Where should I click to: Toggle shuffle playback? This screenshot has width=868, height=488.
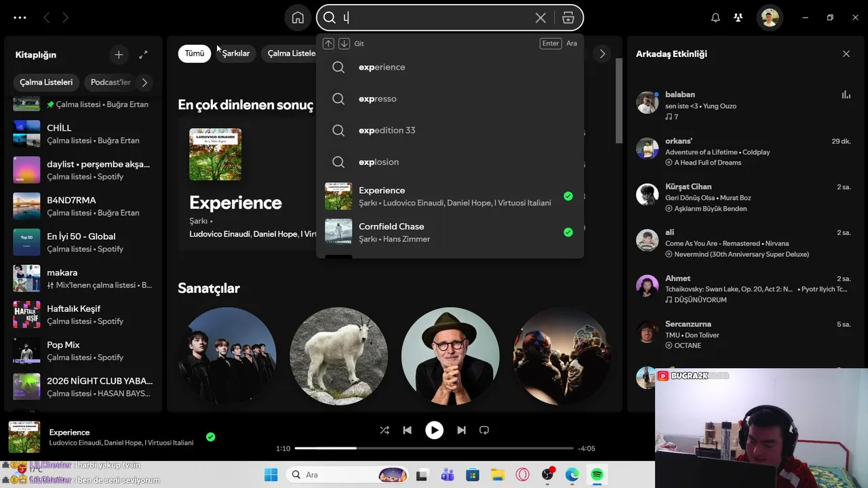click(384, 430)
